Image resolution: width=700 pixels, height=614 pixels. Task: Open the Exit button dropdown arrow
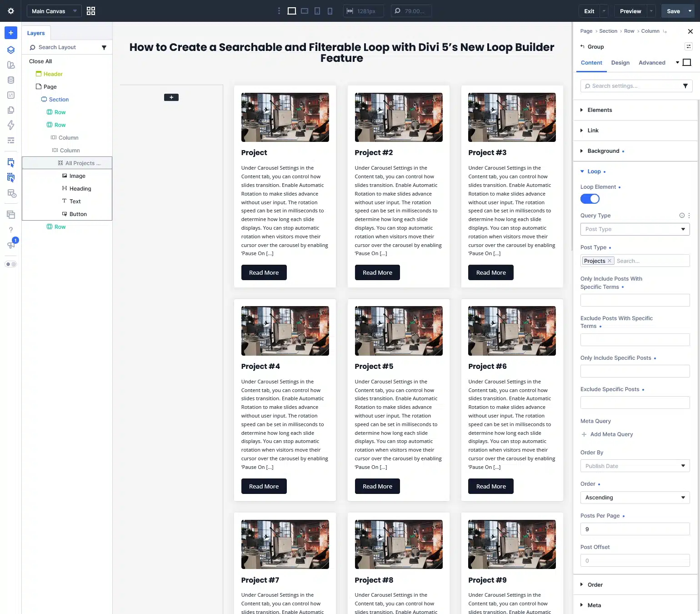[x=604, y=11]
